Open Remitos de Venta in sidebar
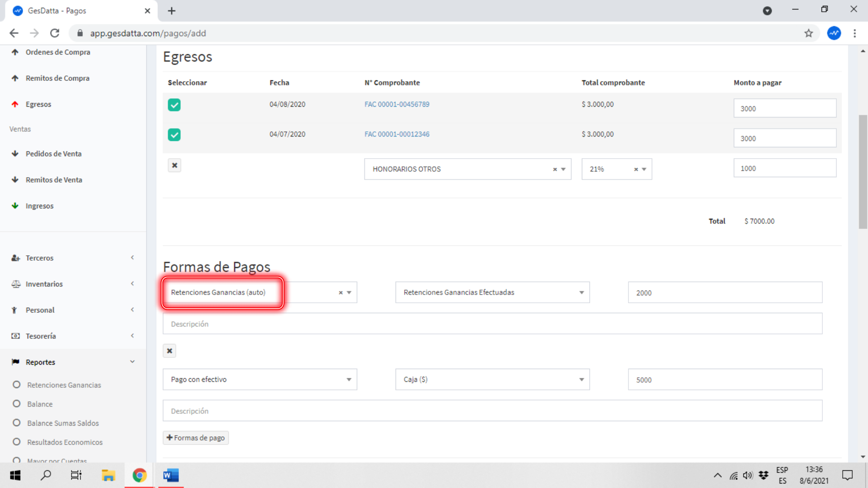Screen dimensions: 868x488 pos(54,180)
